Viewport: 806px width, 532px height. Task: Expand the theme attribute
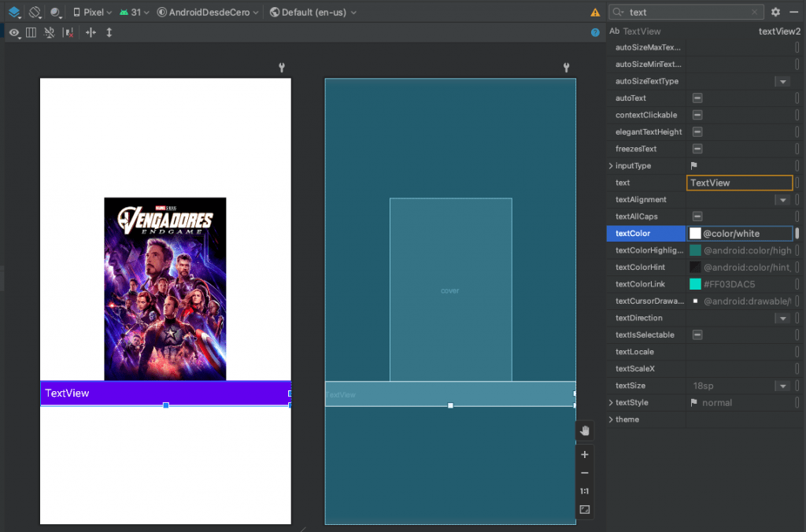coord(611,419)
